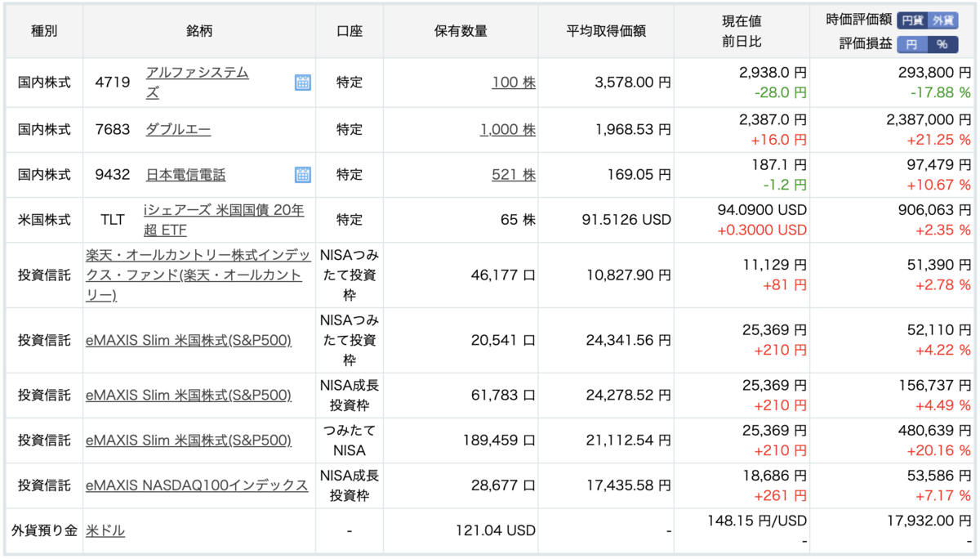Open ダブルエー stock link
The height and width of the screenshot is (559, 980).
pos(178,129)
